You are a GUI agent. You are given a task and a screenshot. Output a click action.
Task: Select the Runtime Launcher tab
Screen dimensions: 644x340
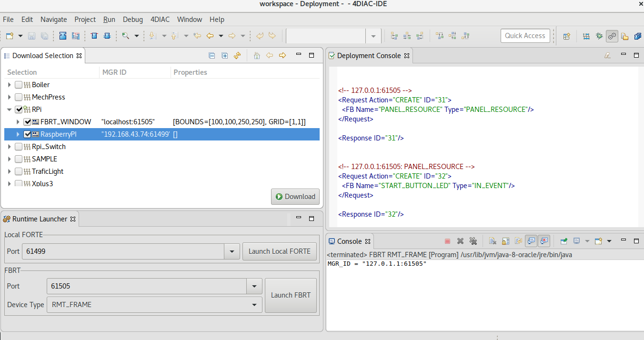coord(40,219)
